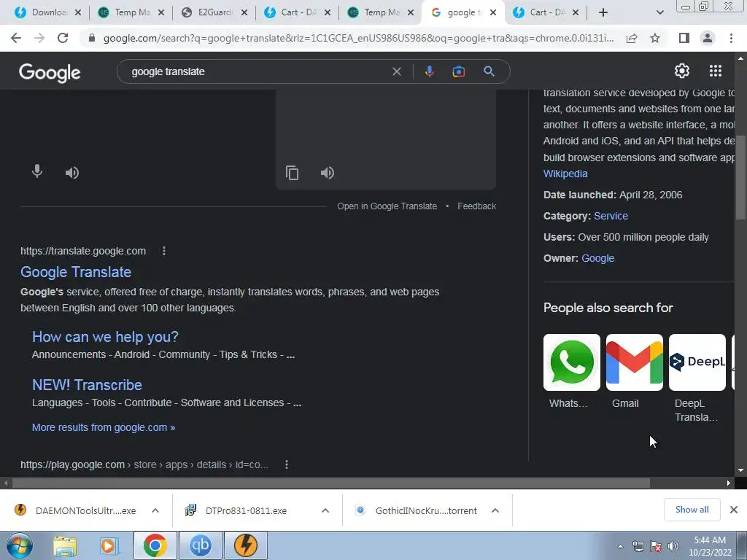Click the Feedback link
747x560 pixels.
(476, 206)
